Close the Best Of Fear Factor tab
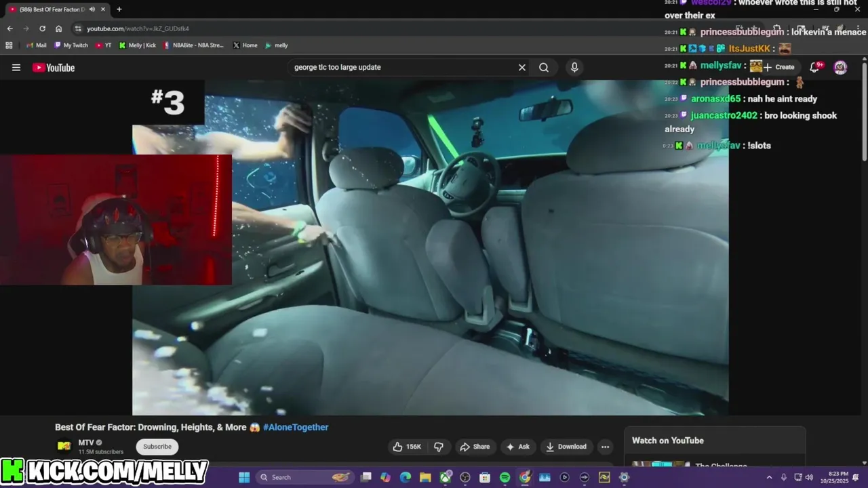The width and height of the screenshot is (868, 488). (x=104, y=9)
